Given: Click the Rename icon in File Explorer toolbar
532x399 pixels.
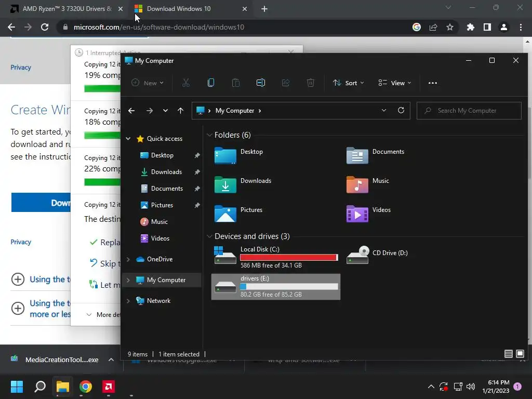Looking at the screenshot, I should [x=261, y=83].
